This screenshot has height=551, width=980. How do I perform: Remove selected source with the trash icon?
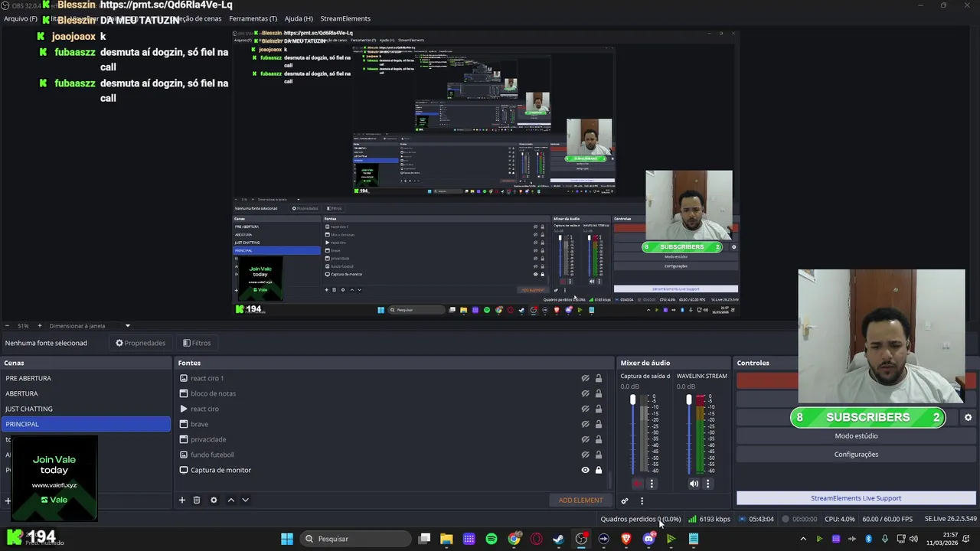pyautogui.click(x=197, y=500)
